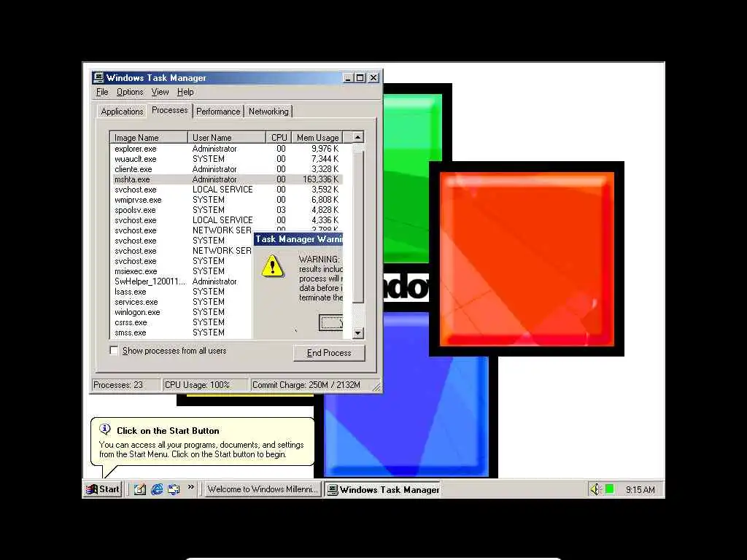Viewport: 747px width, 560px height.
Task: Click the green CPU usage tray icon
Action: (609, 489)
